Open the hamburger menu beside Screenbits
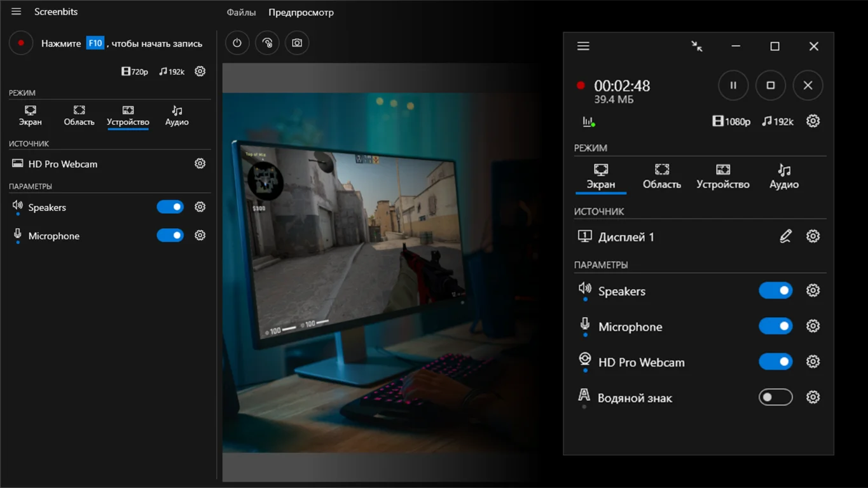This screenshot has height=488, width=868. (17, 12)
